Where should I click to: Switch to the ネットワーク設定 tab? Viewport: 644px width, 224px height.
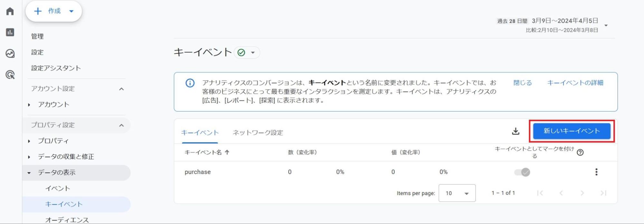(x=258, y=133)
